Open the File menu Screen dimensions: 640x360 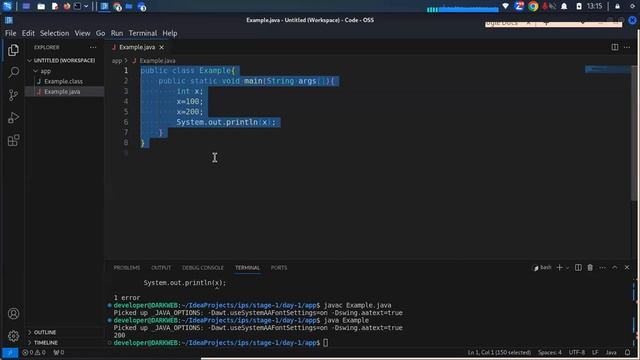point(11,33)
